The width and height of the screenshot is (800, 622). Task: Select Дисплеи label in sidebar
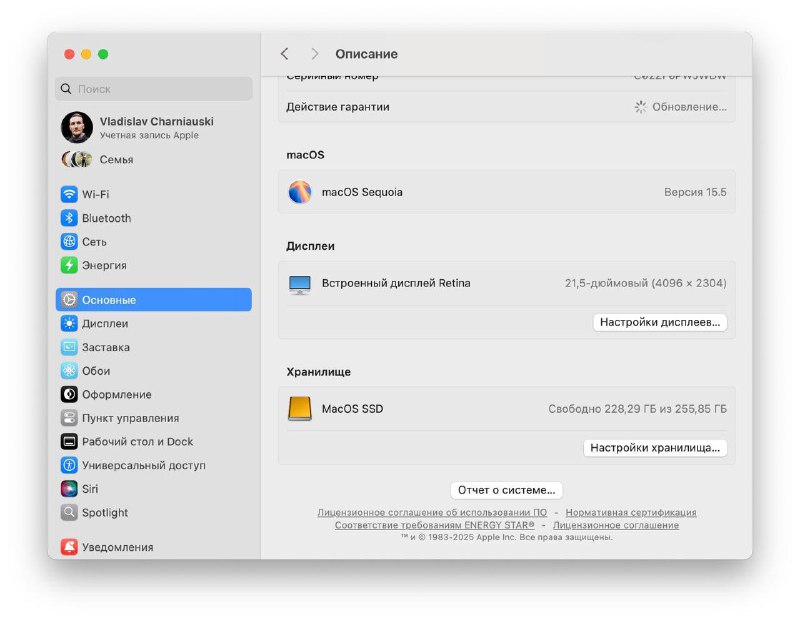[105, 324]
